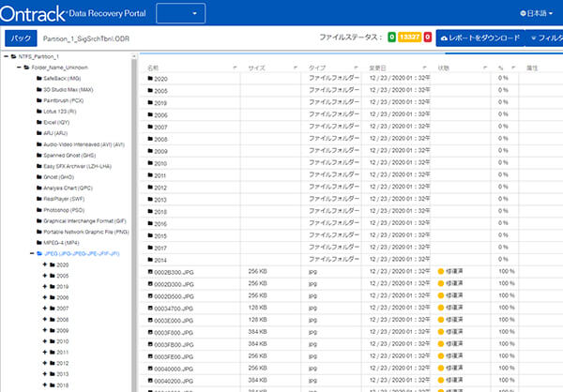Click the Ontrack logo
This screenshot has width=563, height=392.
point(33,14)
